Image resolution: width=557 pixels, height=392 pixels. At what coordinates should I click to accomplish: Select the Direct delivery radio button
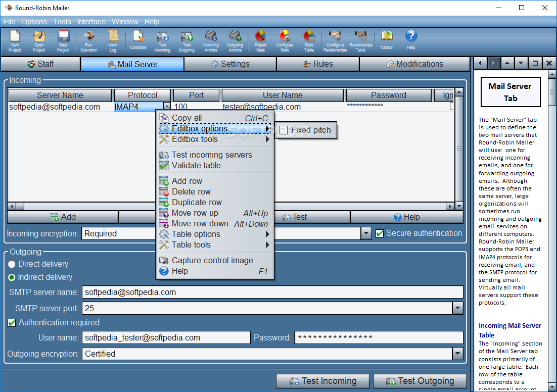[x=12, y=264]
